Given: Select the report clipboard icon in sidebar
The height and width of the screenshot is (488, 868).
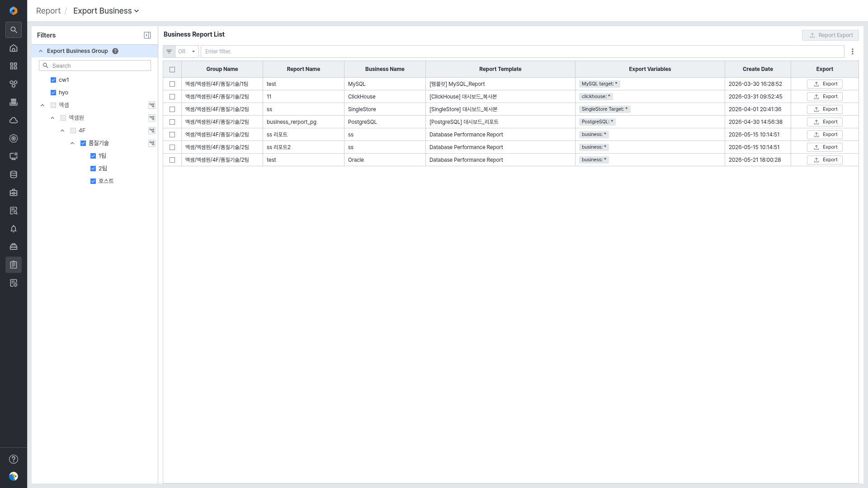Looking at the screenshot, I should coord(14,265).
